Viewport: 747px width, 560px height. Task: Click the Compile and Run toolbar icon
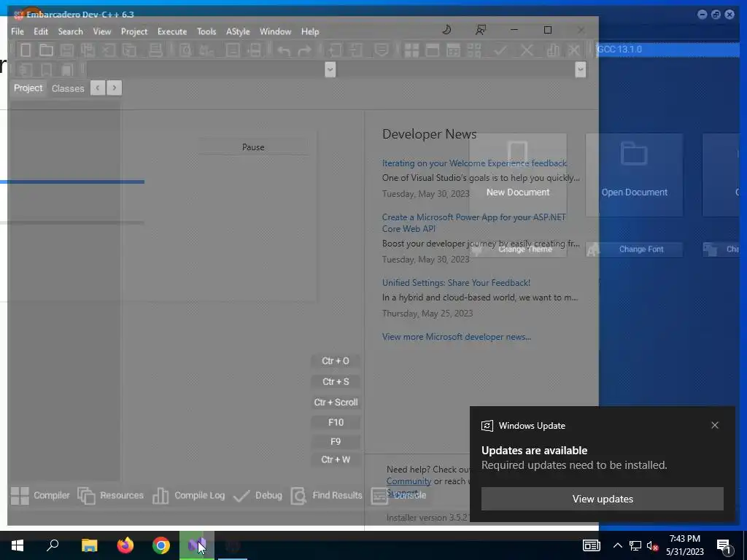pos(453,50)
